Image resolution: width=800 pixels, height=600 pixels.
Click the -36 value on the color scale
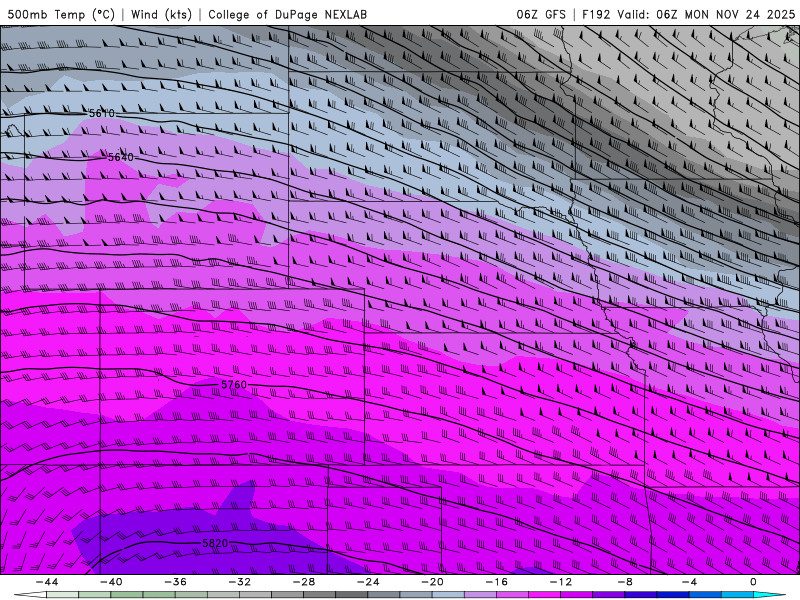point(176,582)
